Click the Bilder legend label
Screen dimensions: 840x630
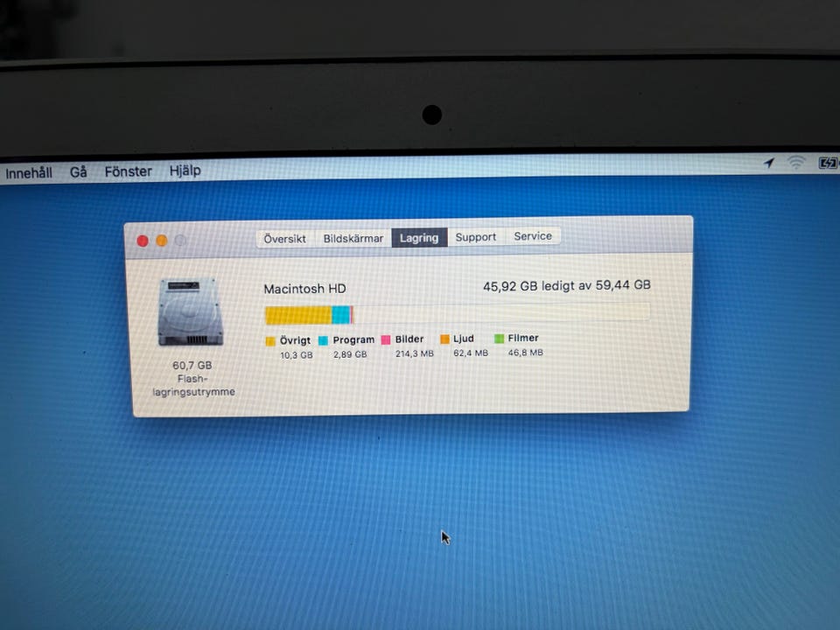[409, 339]
